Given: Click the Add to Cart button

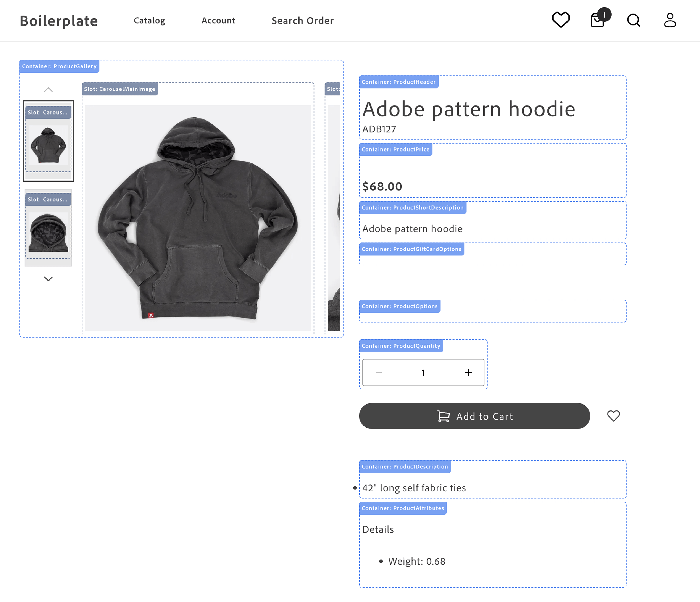Looking at the screenshot, I should tap(474, 416).
